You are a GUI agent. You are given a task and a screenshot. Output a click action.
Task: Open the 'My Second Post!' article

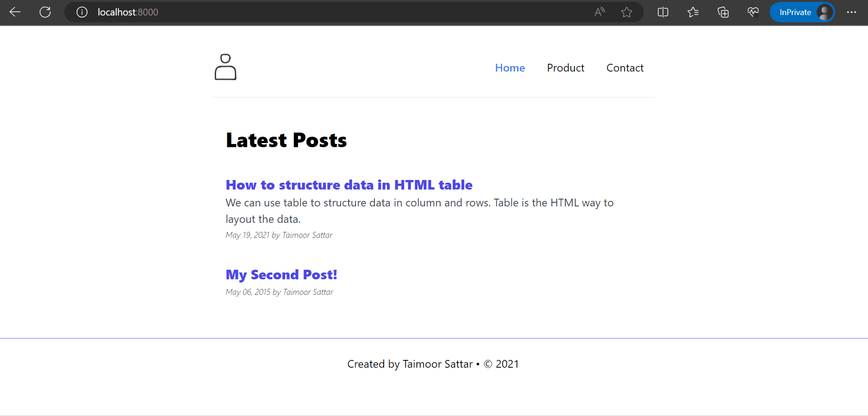281,274
